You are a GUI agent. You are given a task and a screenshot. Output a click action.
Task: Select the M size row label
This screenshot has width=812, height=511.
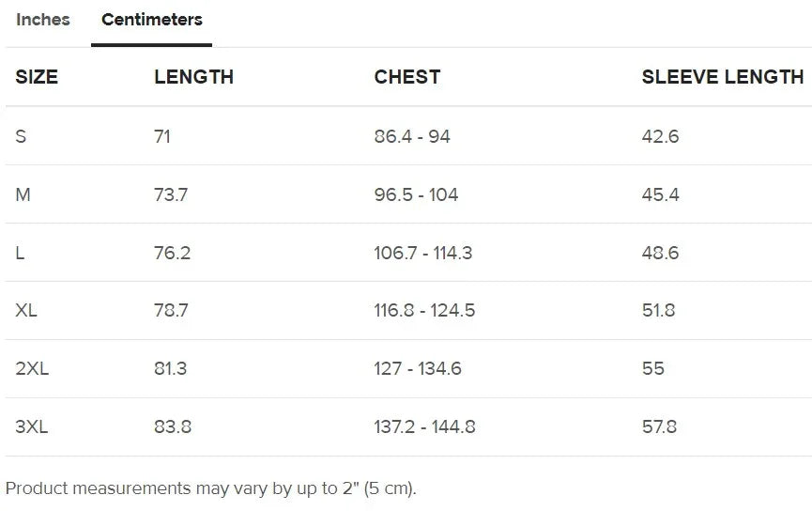click(23, 194)
